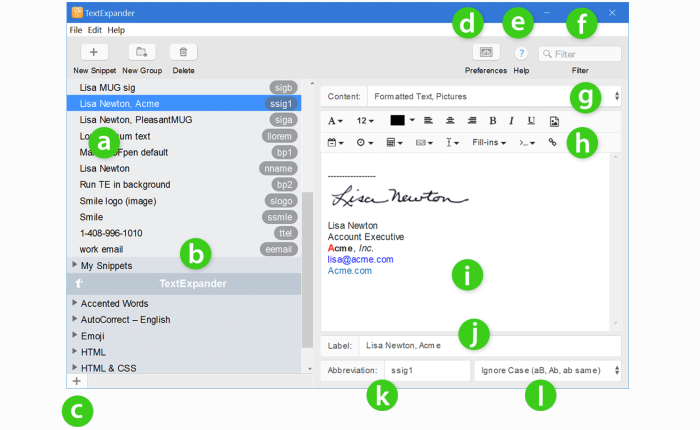Expand the Accented Words group
This screenshot has width=700, height=430.
[x=75, y=303]
